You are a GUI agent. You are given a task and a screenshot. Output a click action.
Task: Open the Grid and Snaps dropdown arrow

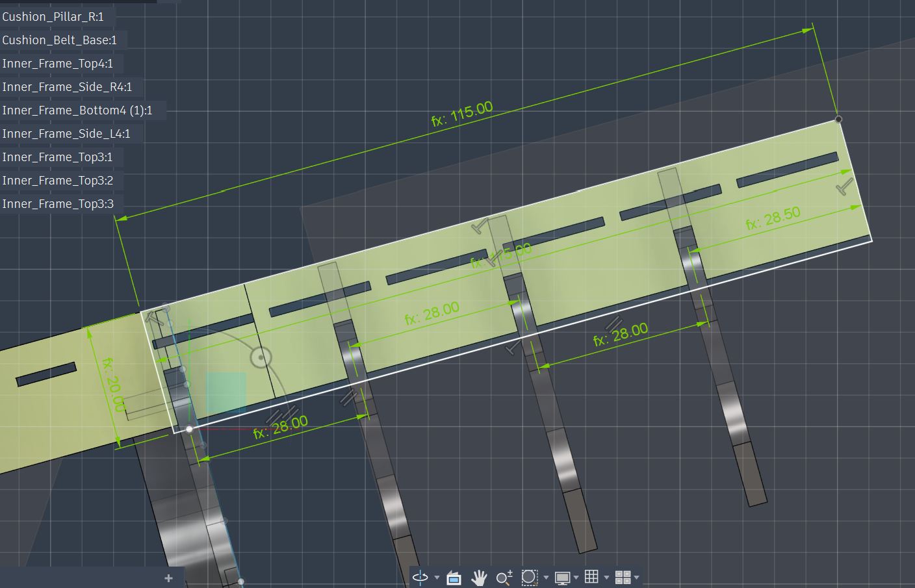click(606, 577)
